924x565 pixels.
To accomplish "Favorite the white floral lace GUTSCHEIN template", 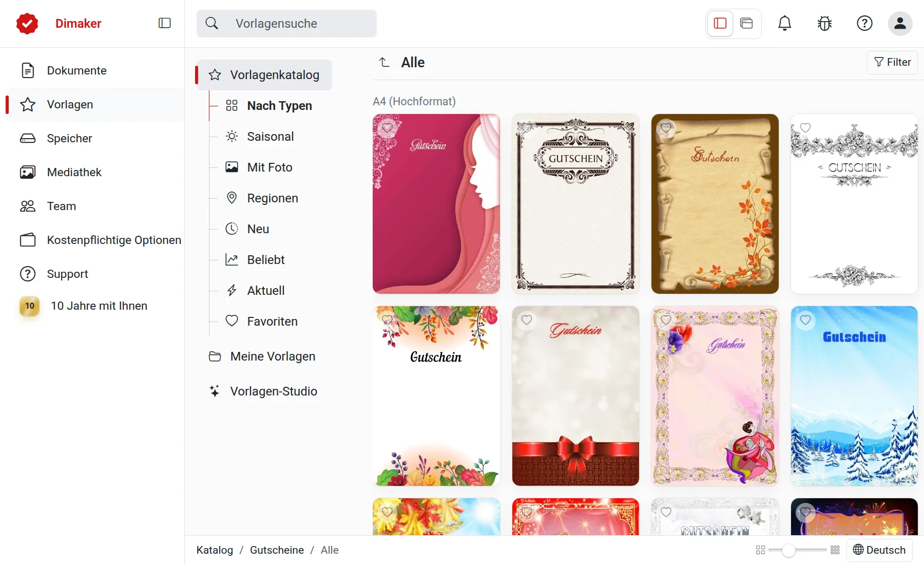I will (x=805, y=128).
